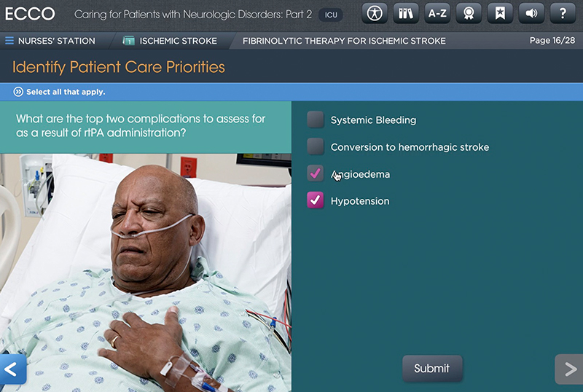Check the Systemic Bleeding checkbox
Image resolution: width=583 pixels, height=392 pixels.
tap(316, 120)
